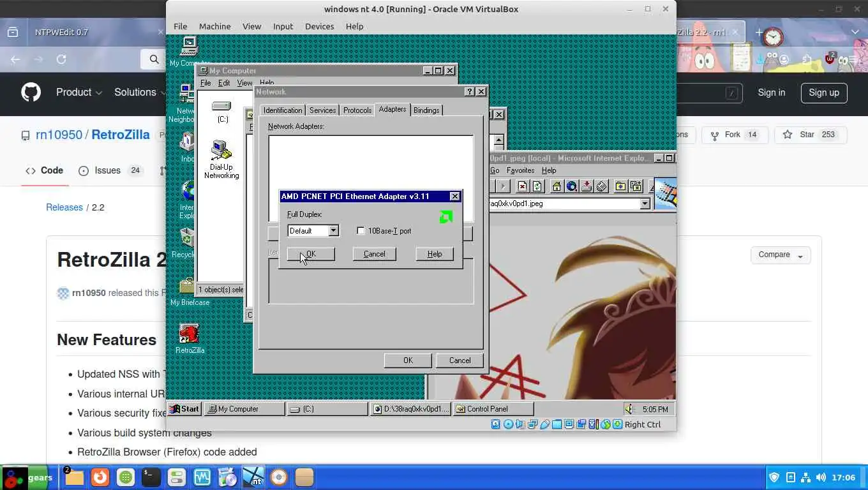Open the Code tab on GitHub
This screenshot has width=868, height=490.
click(45, 170)
